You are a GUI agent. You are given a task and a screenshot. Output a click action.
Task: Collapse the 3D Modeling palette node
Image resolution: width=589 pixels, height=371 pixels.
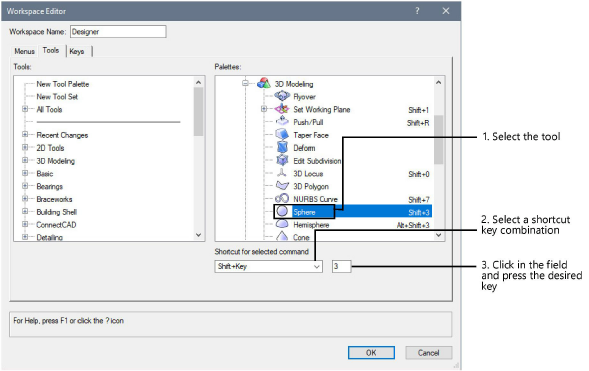pyautogui.click(x=245, y=83)
